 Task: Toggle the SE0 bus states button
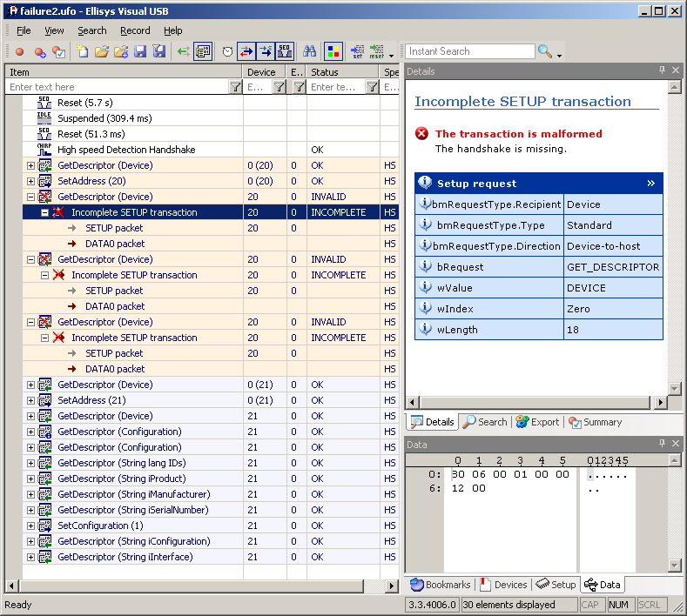click(x=285, y=51)
